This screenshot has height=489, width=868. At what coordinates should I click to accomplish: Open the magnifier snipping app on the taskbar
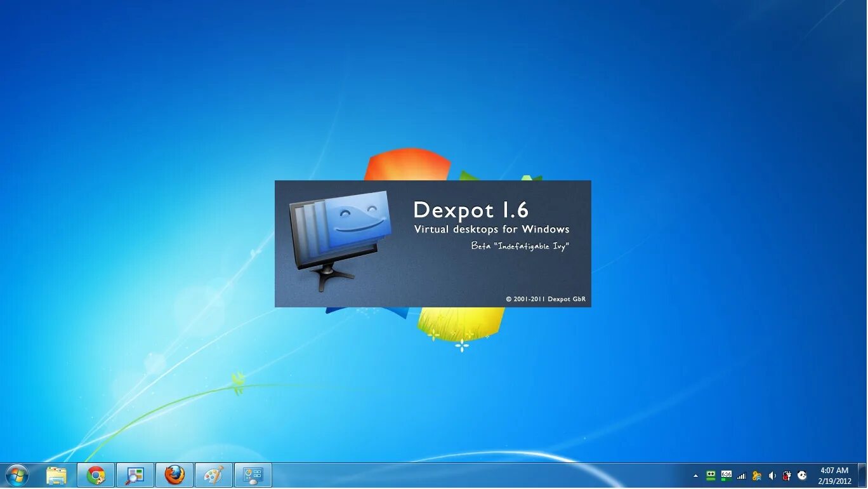click(x=135, y=475)
